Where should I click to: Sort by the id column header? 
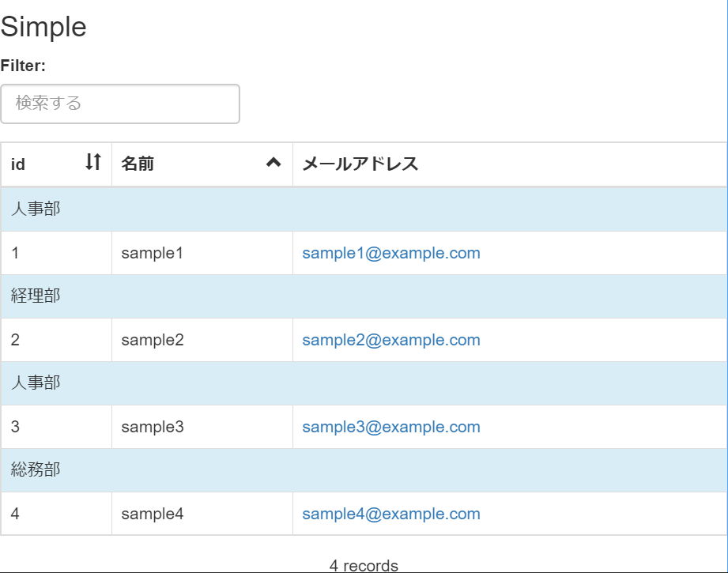click(56, 164)
